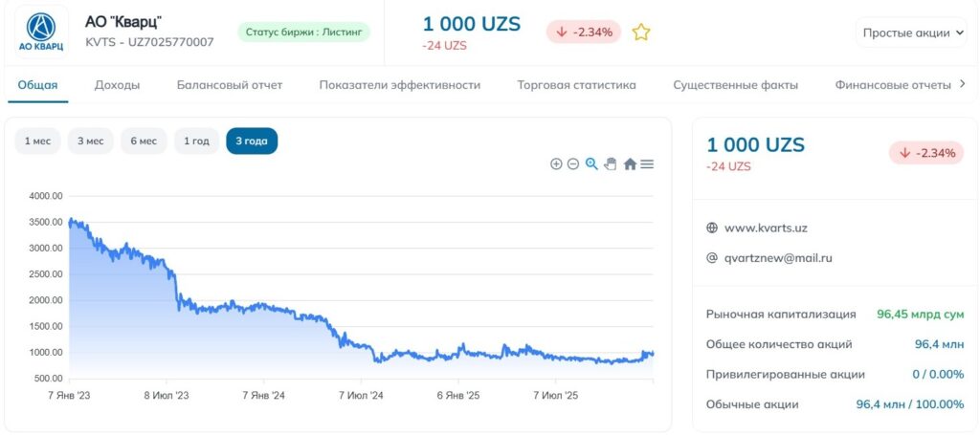Click the qvartznew@mail.ru email link
The image size is (980, 435).
point(778,258)
